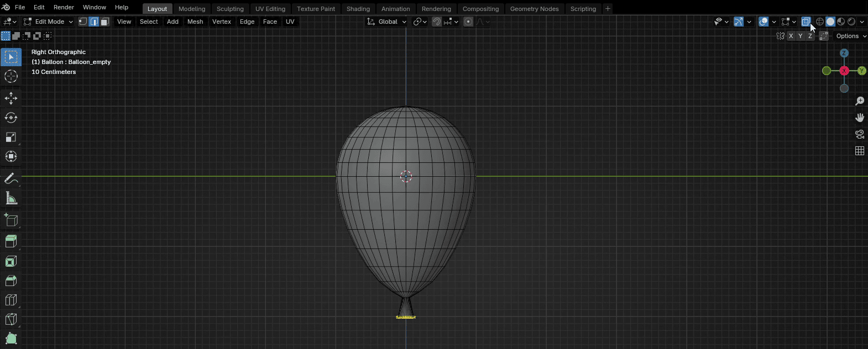Switch to wireframe viewport shading

point(820,22)
